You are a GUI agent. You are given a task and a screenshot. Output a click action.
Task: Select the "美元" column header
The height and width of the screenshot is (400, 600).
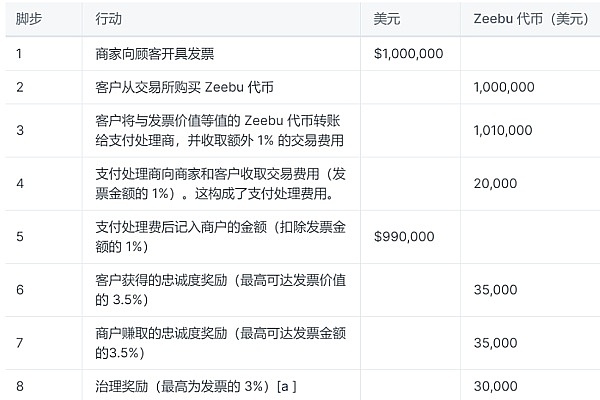click(x=387, y=20)
